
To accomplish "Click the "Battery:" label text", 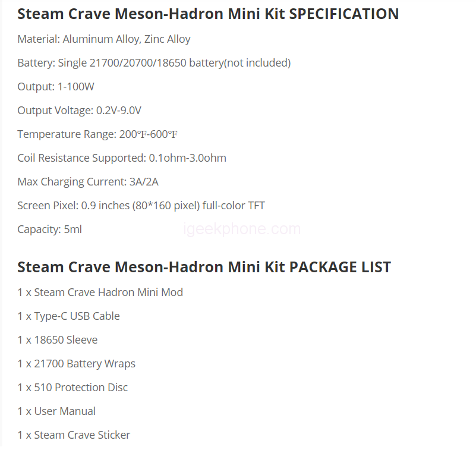I will (35, 63).
